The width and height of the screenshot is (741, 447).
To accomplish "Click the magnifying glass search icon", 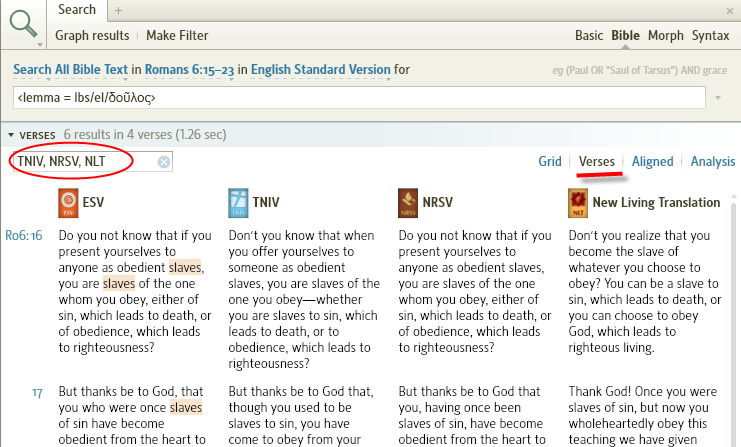I will (23, 23).
